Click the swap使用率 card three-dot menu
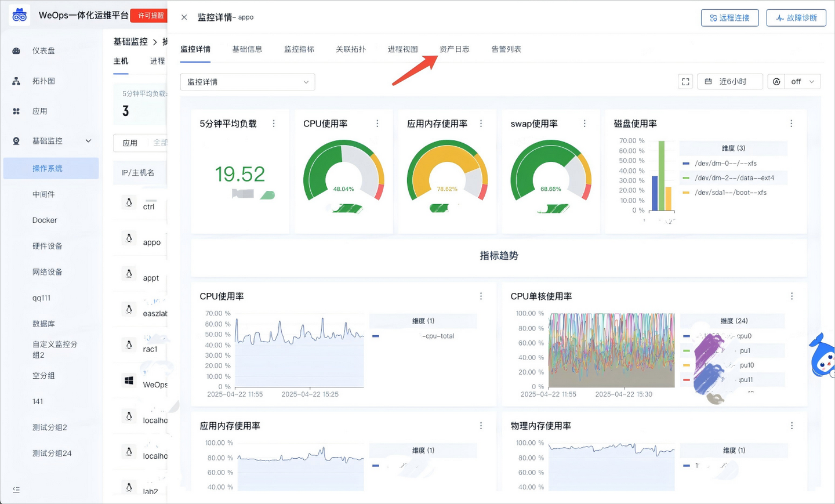The image size is (835, 504). (x=584, y=123)
